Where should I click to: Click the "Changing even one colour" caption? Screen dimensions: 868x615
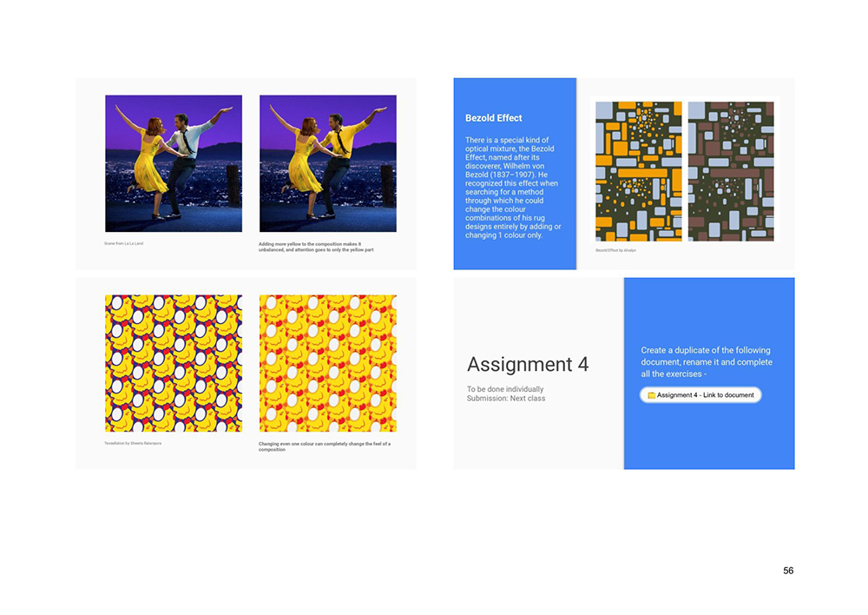(325, 446)
